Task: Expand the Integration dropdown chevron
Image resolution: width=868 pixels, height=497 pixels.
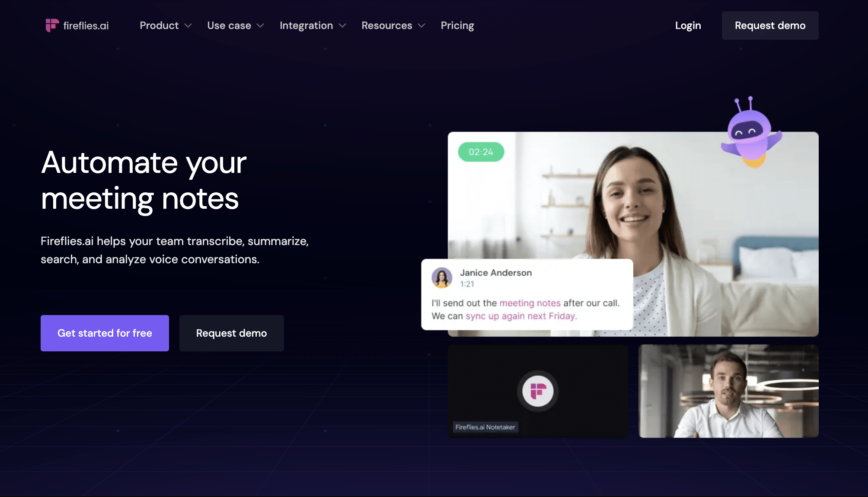Action: pyautogui.click(x=342, y=26)
